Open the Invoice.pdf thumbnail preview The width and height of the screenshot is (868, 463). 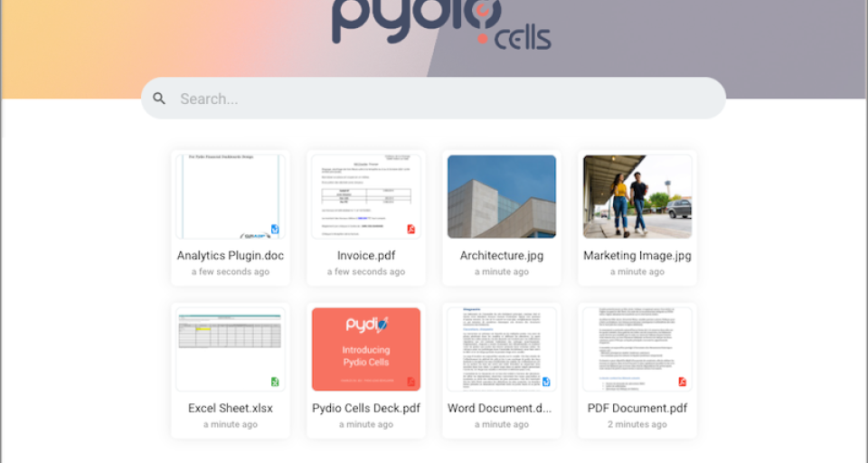[366, 196]
